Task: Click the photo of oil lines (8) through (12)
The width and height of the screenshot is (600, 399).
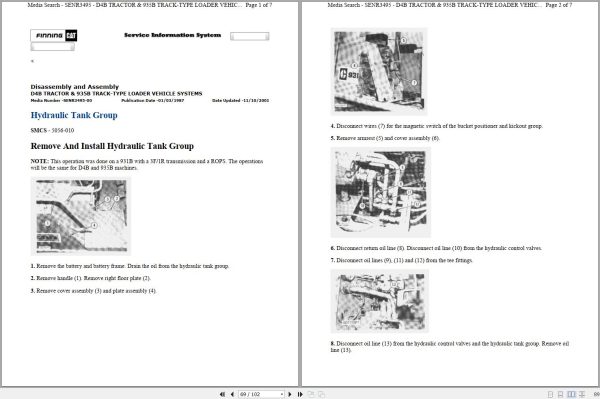Action: [x=381, y=192]
